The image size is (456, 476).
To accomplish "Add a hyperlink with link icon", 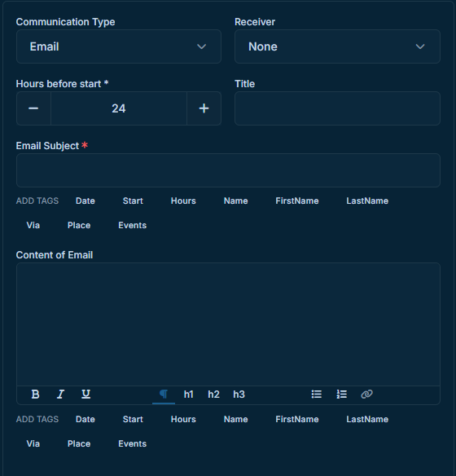I will tap(366, 394).
